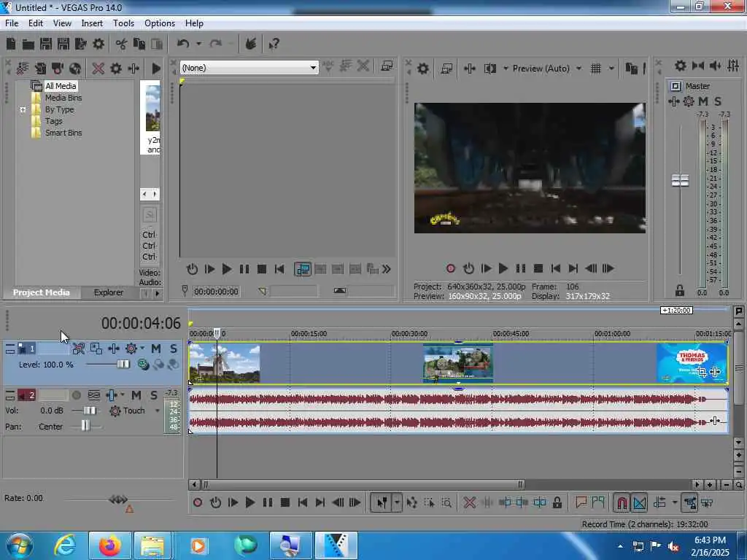Click the Cut scissors icon
This screenshot has height=560, width=747.
[122, 44]
